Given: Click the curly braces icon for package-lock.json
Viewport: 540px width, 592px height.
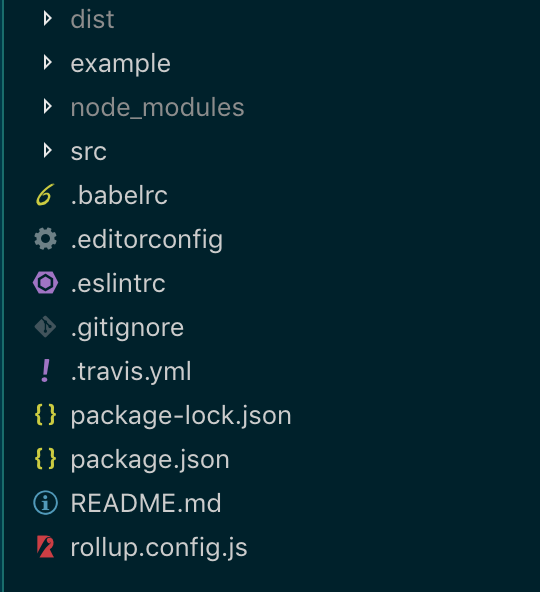Looking at the screenshot, I should pyautogui.click(x=45, y=415).
